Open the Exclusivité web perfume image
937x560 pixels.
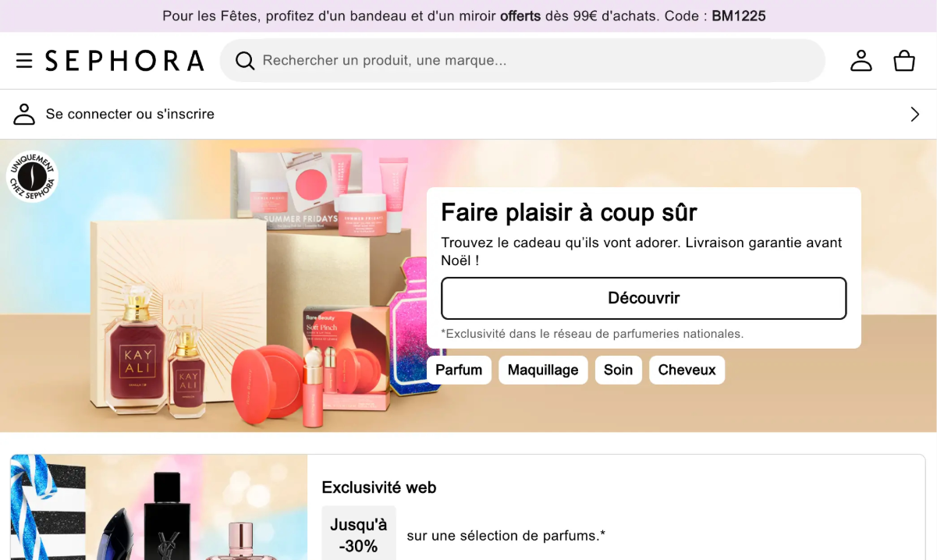pos(159,508)
